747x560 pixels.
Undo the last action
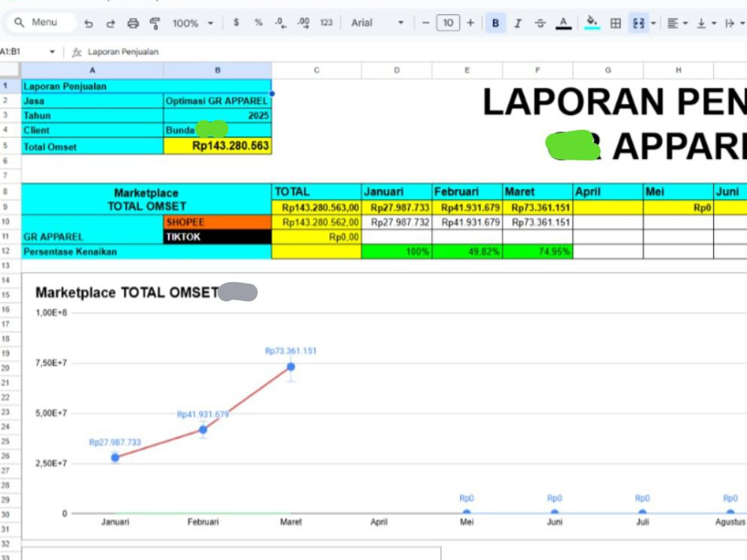pos(89,23)
